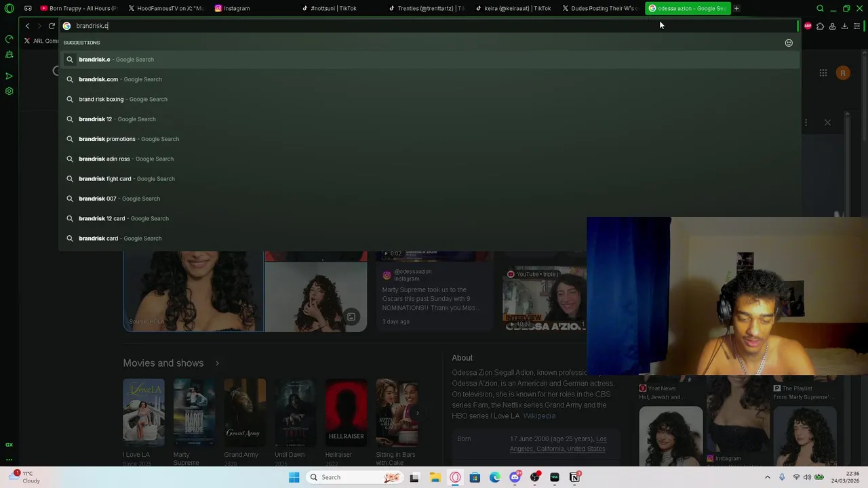Select suggestion brandrisk.c Google Search
This screenshot has width=868, height=488.
[x=429, y=60]
